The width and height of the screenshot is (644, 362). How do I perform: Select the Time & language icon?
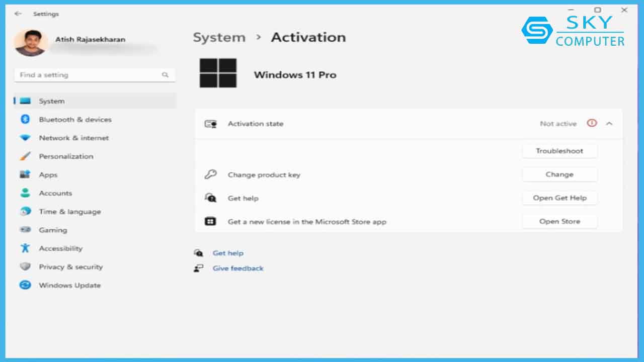(25, 212)
